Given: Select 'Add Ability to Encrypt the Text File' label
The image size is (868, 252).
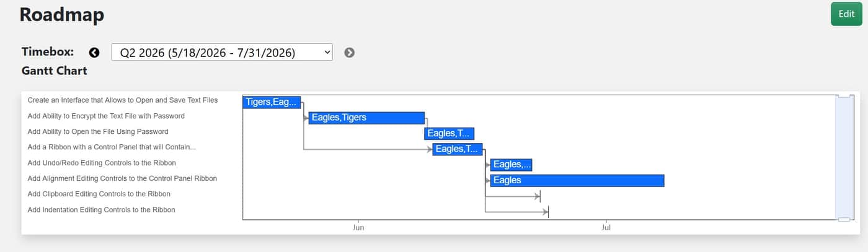Looking at the screenshot, I should (x=106, y=116).
